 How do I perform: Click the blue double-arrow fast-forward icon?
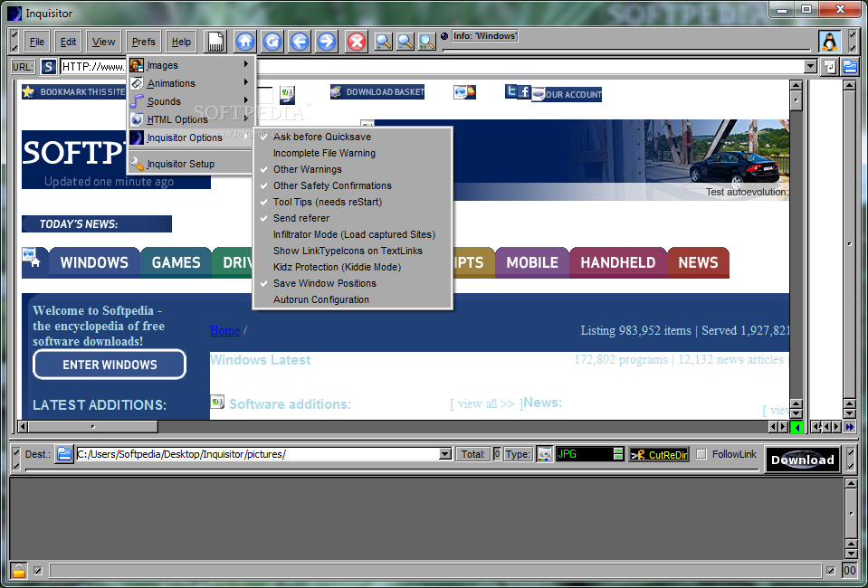(850, 427)
